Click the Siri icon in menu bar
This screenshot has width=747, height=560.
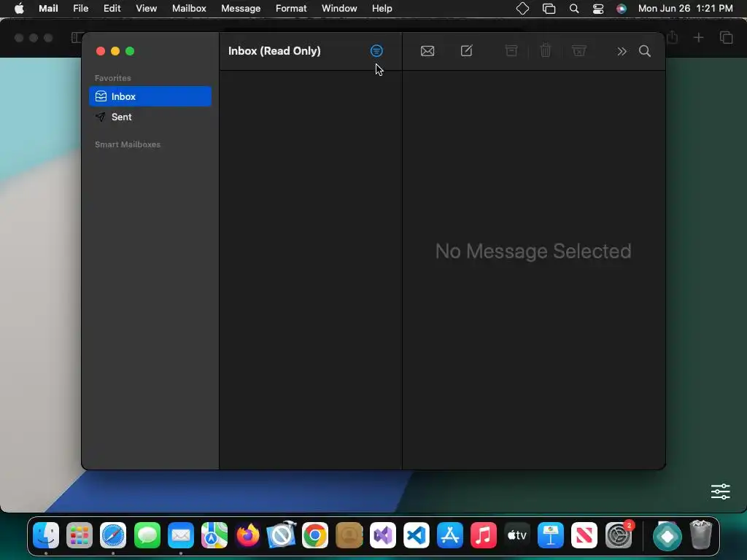[x=622, y=9]
